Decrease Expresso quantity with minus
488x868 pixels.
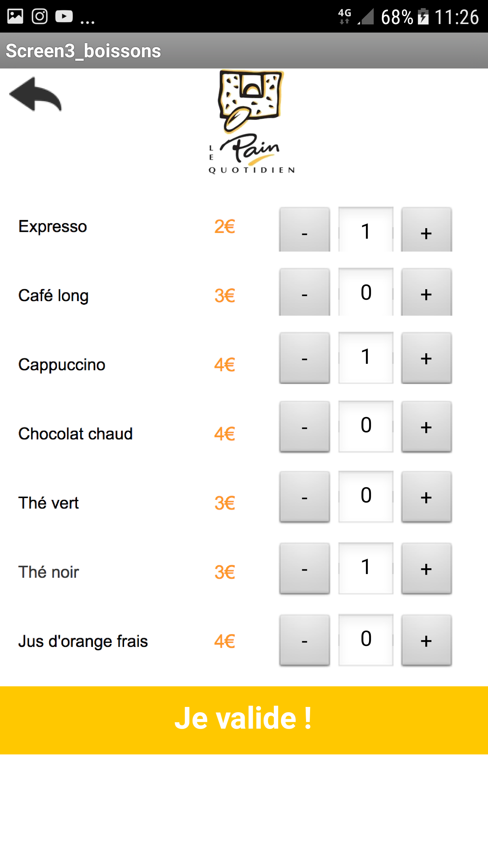click(x=304, y=230)
